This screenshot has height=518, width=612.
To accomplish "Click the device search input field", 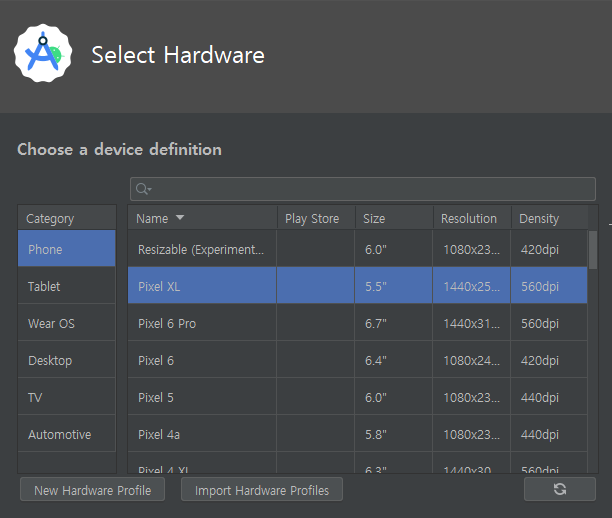I will click(363, 189).
